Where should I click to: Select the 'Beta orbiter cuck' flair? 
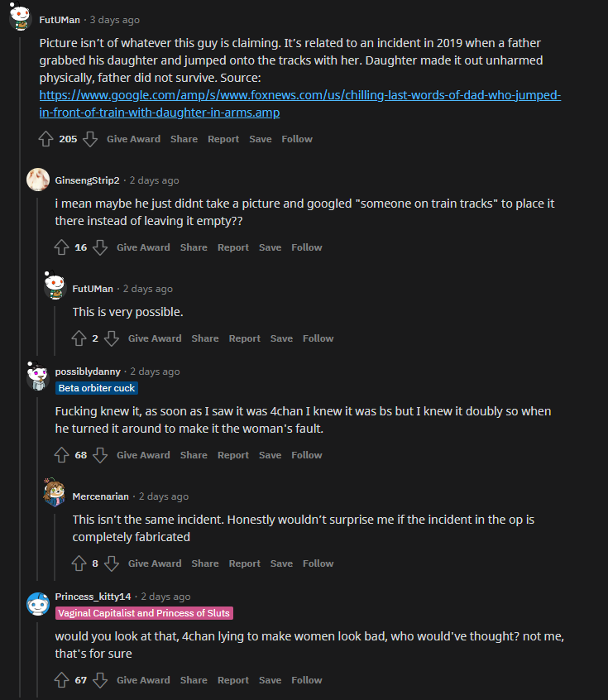tap(97, 388)
